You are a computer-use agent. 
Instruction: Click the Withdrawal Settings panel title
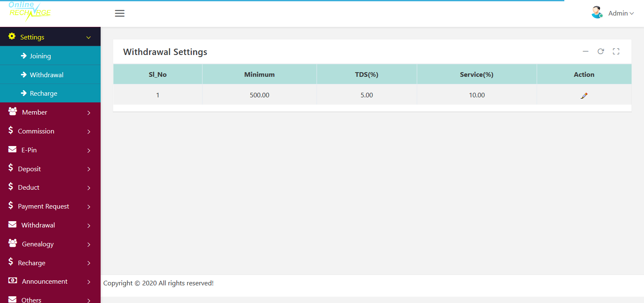click(165, 52)
